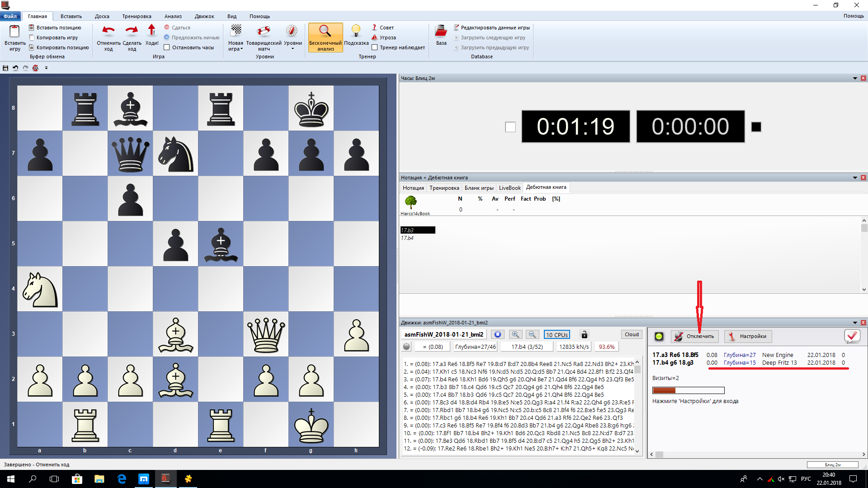This screenshot has width=868, height=488.
Task: Click the Отключить (Disconnect) button
Action: pos(694,336)
